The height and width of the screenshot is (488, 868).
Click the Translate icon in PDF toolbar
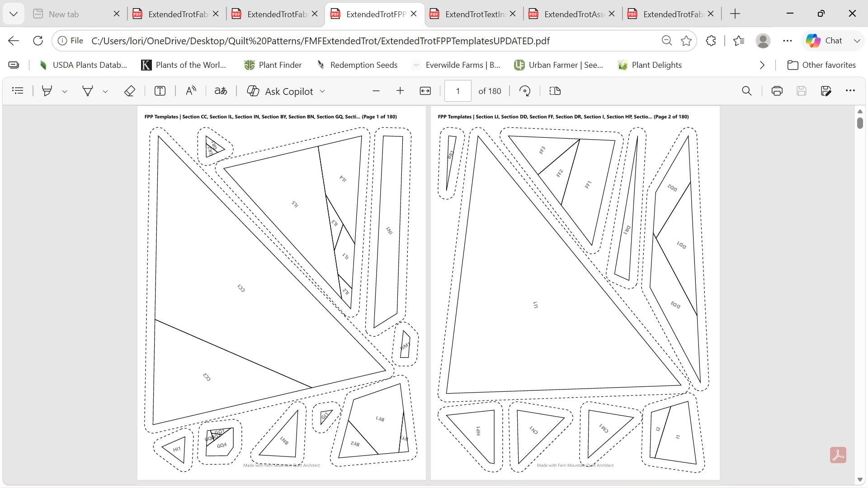pos(221,91)
